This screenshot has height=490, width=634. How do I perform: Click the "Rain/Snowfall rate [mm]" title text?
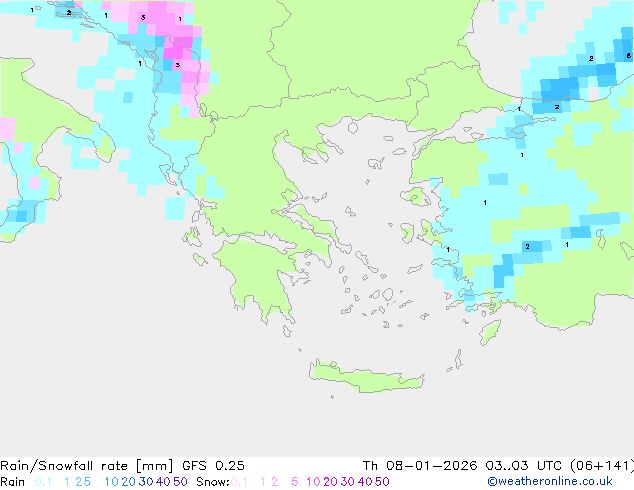pos(87,466)
